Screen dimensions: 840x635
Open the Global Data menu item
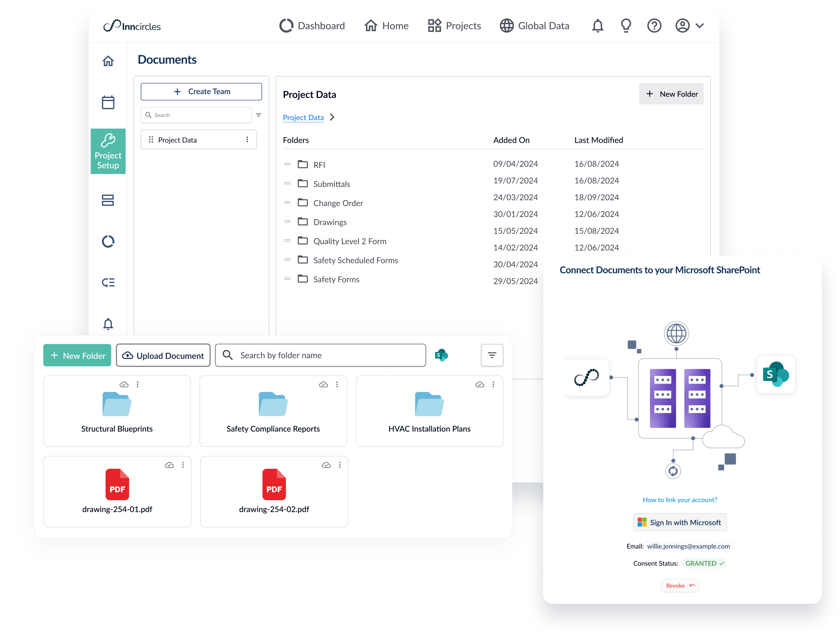534,26
